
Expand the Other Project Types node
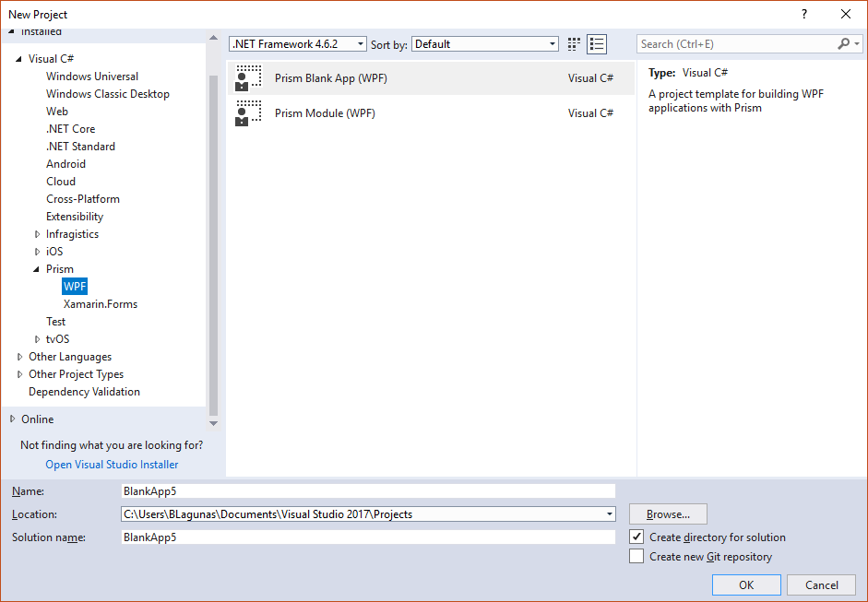[x=19, y=374]
